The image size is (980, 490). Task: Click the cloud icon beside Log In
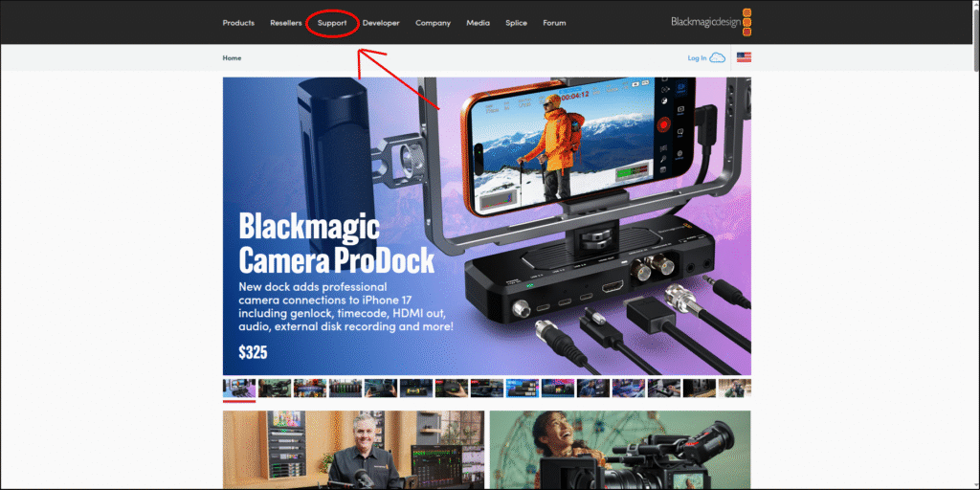pyautogui.click(x=717, y=57)
